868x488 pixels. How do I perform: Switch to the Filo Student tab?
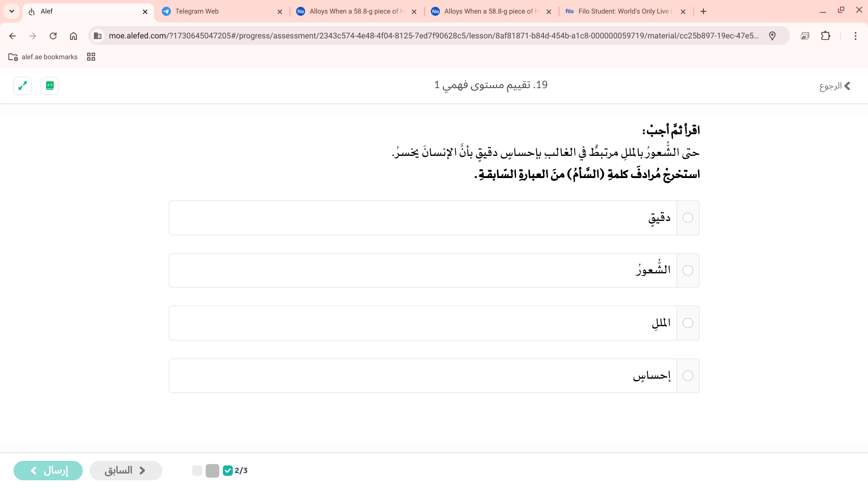coord(624,11)
